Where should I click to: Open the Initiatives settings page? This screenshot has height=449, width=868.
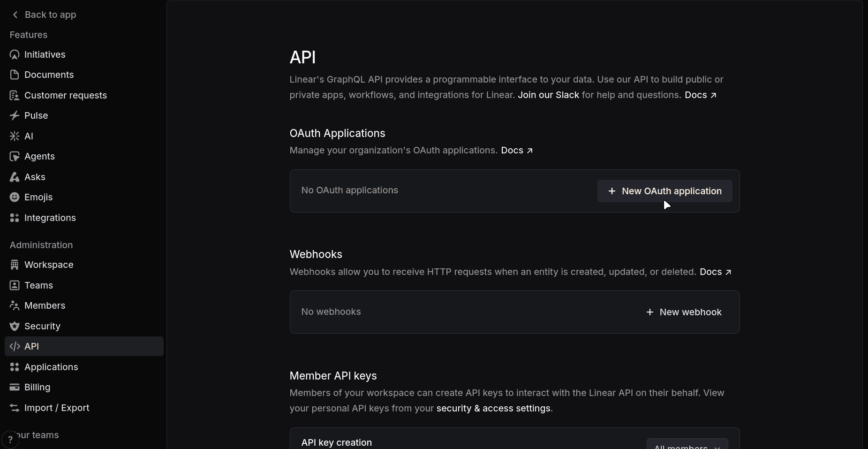pyautogui.click(x=84, y=54)
